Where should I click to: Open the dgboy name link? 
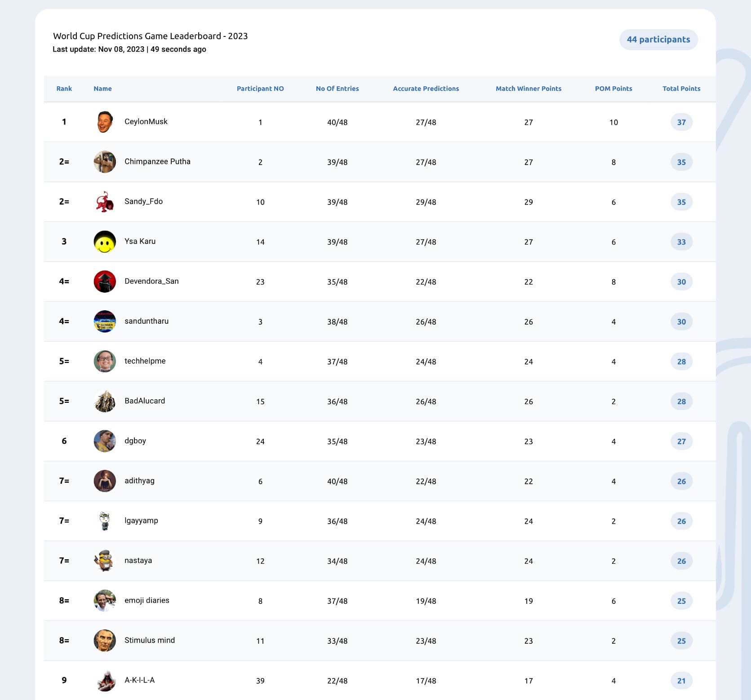(x=135, y=441)
